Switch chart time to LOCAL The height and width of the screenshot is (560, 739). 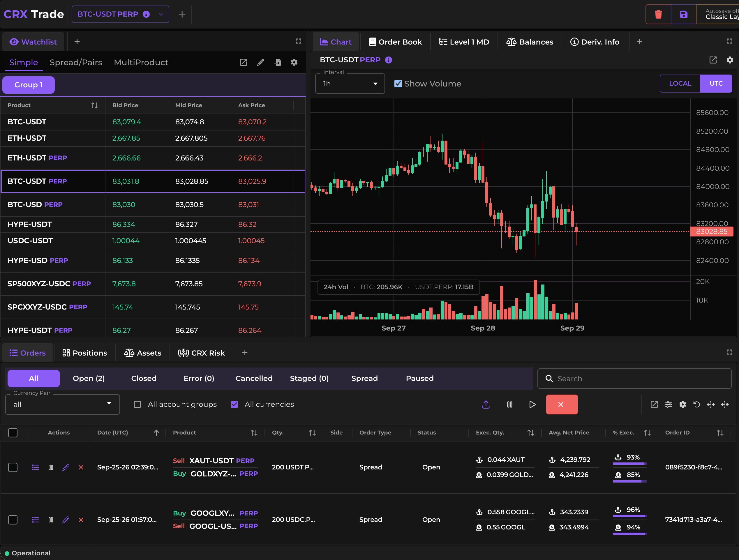[680, 84]
